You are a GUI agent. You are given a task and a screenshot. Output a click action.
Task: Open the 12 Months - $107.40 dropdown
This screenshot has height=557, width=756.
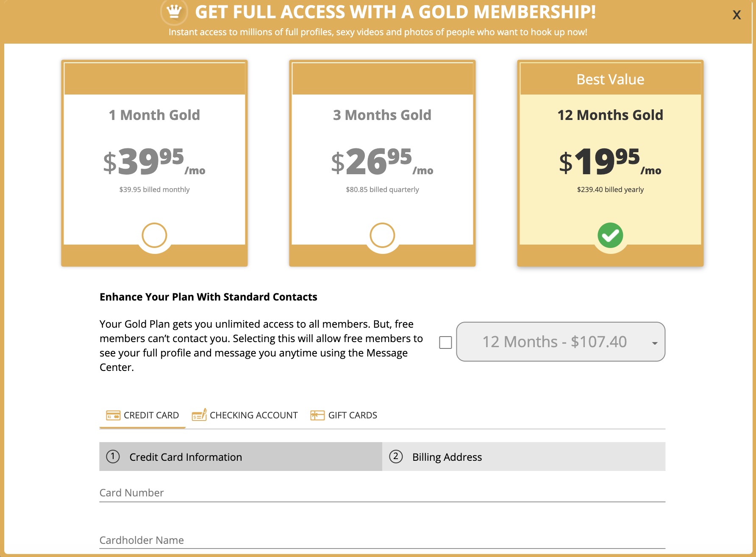[561, 342]
